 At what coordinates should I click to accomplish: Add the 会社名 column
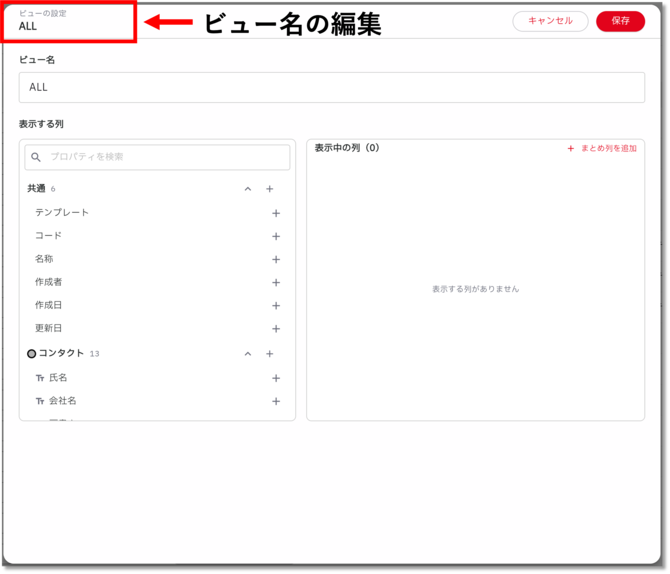[276, 401]
